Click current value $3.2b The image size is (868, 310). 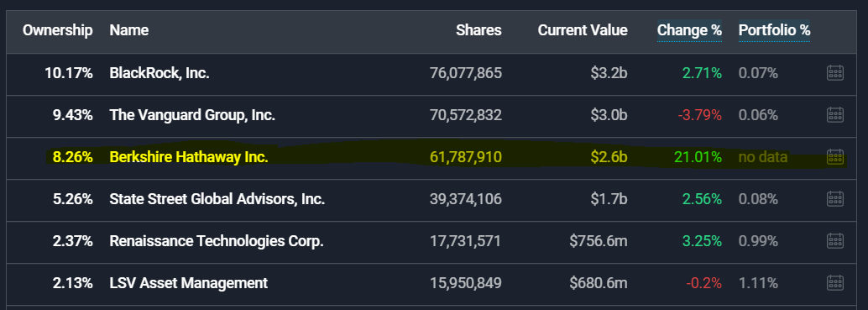(609, 73)
